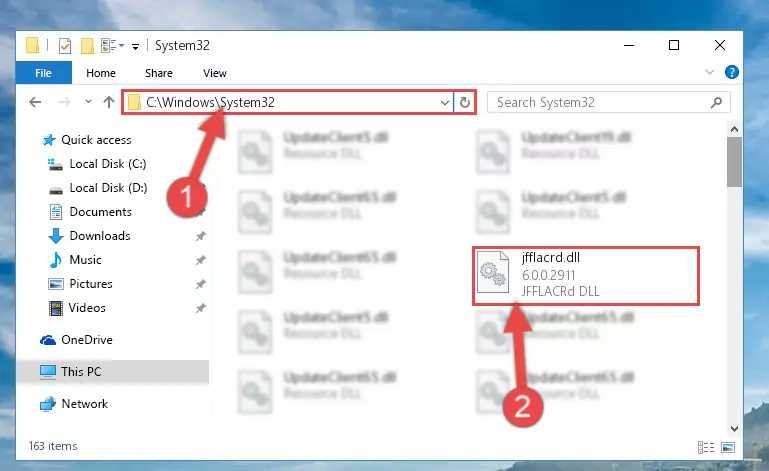Expand the address bar history dropdown
The width and height of the screenshot is (769, 471).
(444, 103)
